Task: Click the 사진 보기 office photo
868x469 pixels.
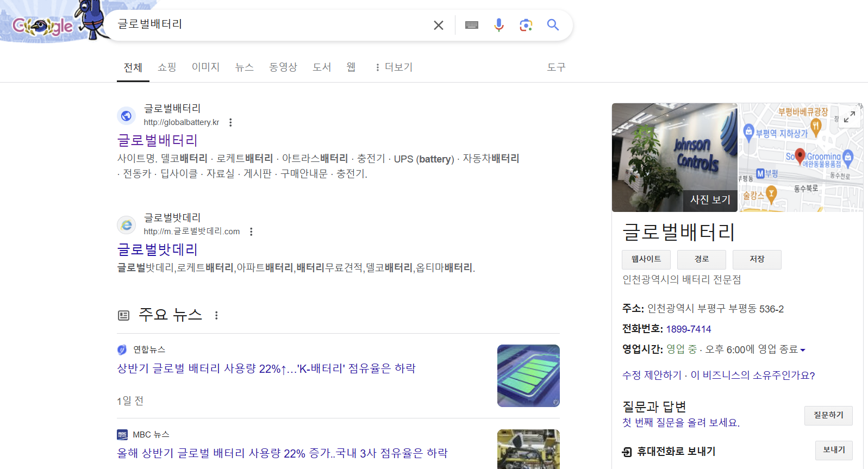Action: [674, 158]
